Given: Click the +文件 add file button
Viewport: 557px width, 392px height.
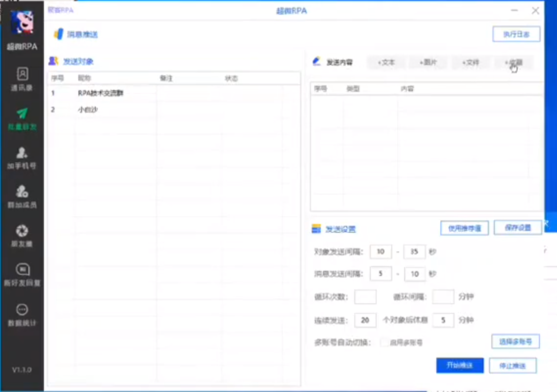Looking at the screenshot, I should 470,63.
